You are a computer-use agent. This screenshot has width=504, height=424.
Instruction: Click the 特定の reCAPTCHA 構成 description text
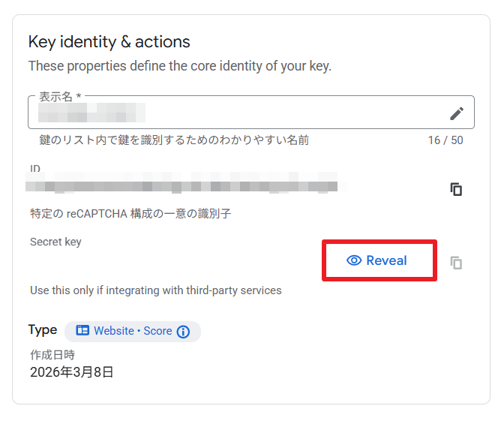coord(130,214)
